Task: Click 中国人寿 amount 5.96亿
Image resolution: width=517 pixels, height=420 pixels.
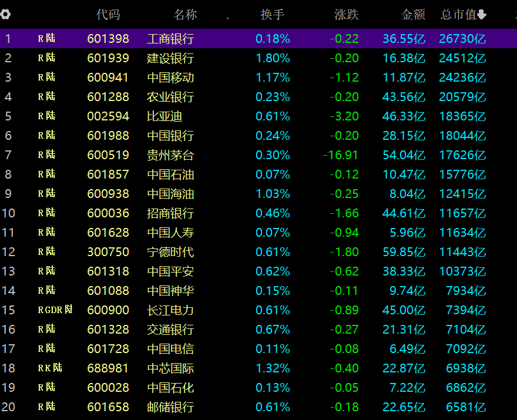Action: 408,233
